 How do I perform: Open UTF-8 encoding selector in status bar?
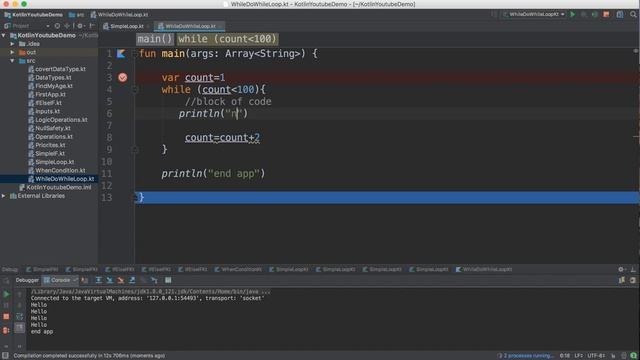[x=596, y=356]
